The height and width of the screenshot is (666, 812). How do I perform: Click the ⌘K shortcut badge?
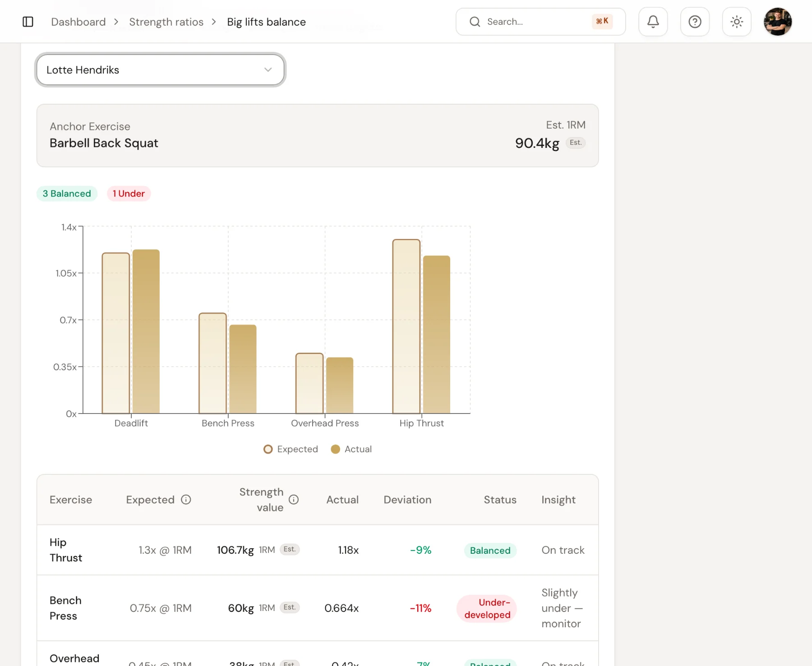tap(602, 21)
